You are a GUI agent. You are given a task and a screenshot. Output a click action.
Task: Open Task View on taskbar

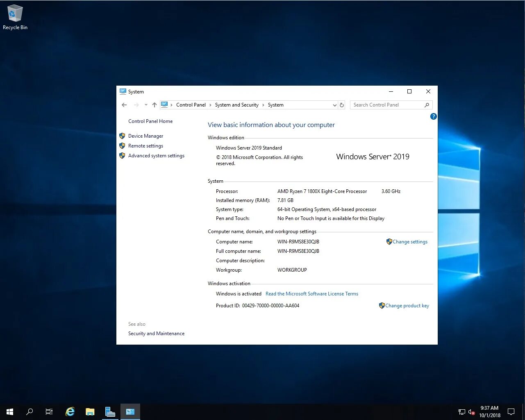pos(49,412)
